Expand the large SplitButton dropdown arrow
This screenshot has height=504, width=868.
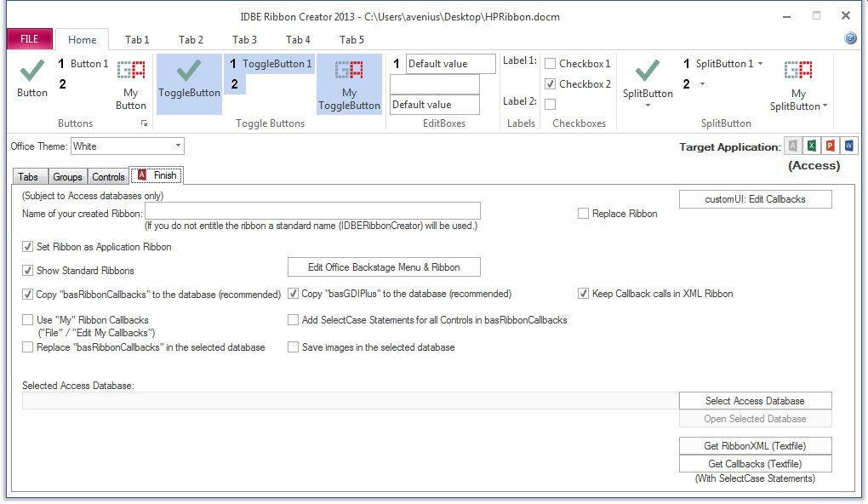tap(648, 106)
